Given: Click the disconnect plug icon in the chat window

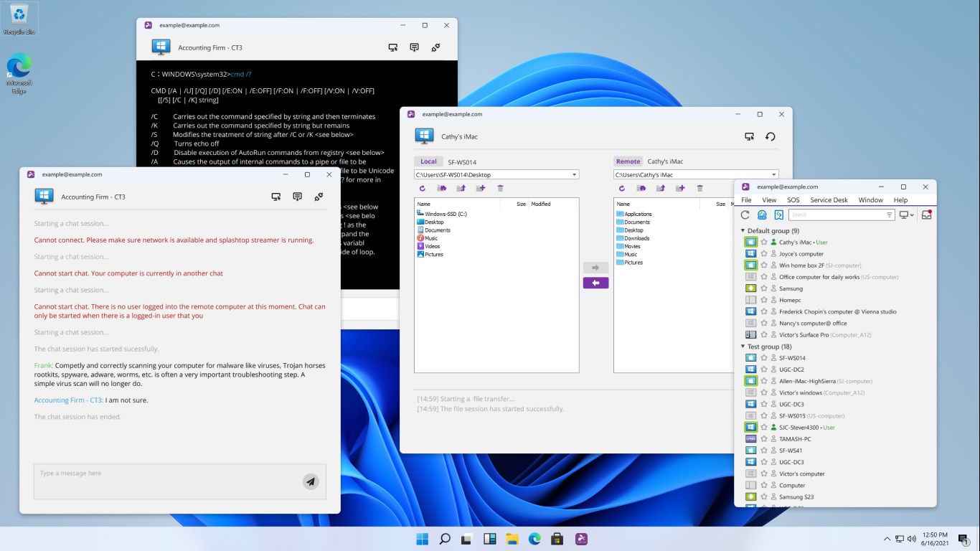Looking at the screenshot, I should coord(319,196).
